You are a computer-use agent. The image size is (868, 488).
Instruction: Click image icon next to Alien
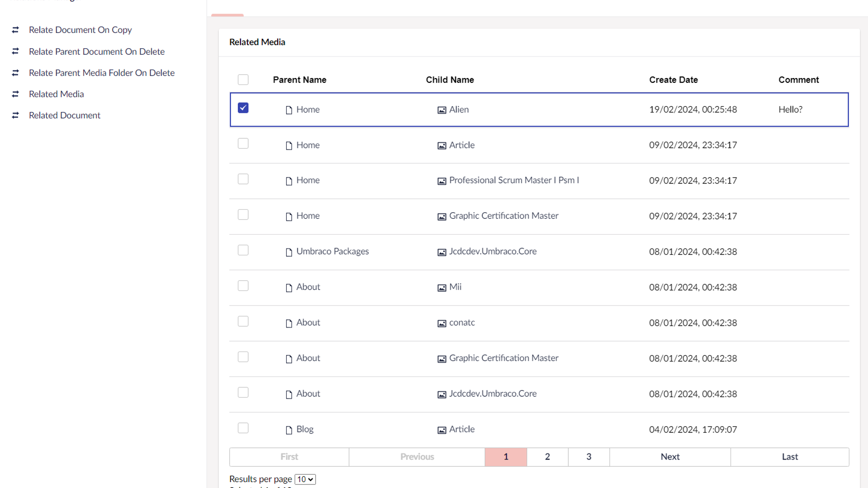point(442,110)
